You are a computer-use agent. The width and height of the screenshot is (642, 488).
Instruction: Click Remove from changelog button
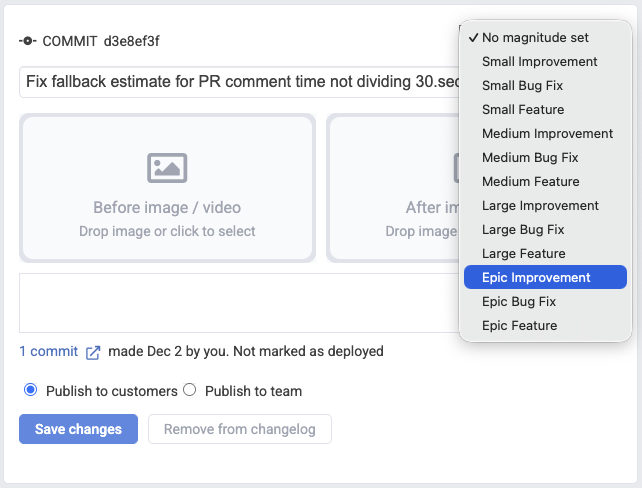239,429
